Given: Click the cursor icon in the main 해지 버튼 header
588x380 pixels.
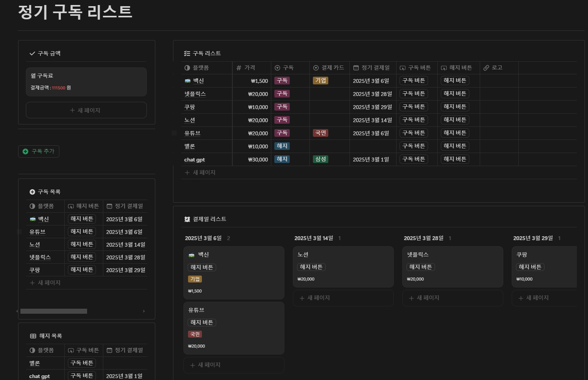Looking at the screenshot, I should pyautogui.click(x=444, y=68).
